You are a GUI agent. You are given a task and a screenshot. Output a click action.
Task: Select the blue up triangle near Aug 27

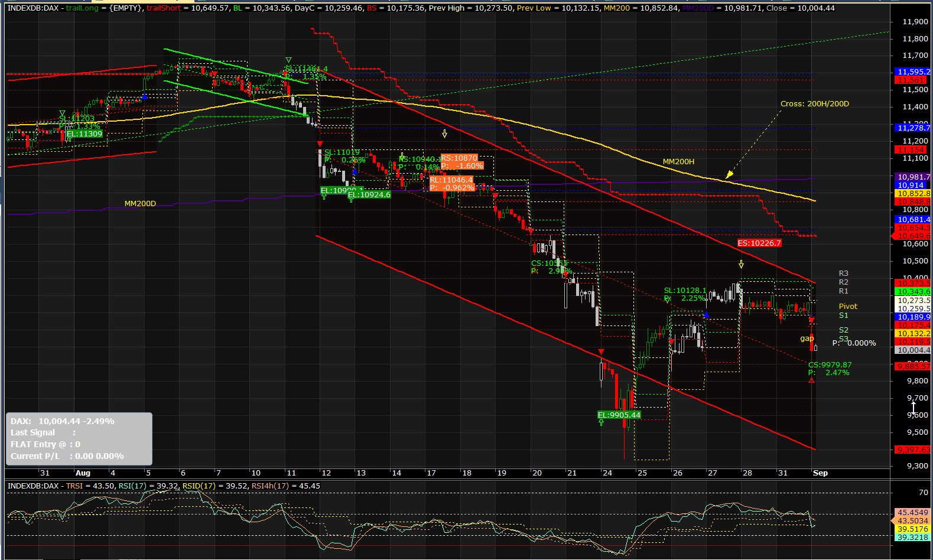[x=706, y=315]
